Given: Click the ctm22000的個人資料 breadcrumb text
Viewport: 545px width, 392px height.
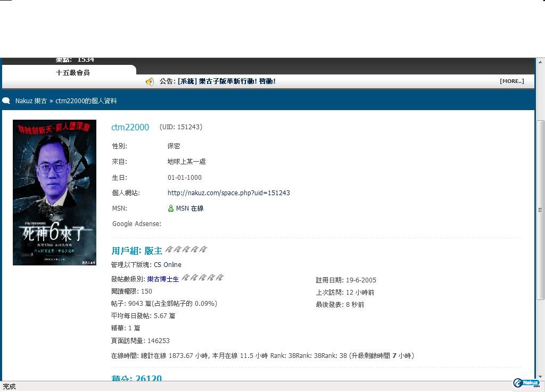Looking at the screenshot, I should 86,101.
